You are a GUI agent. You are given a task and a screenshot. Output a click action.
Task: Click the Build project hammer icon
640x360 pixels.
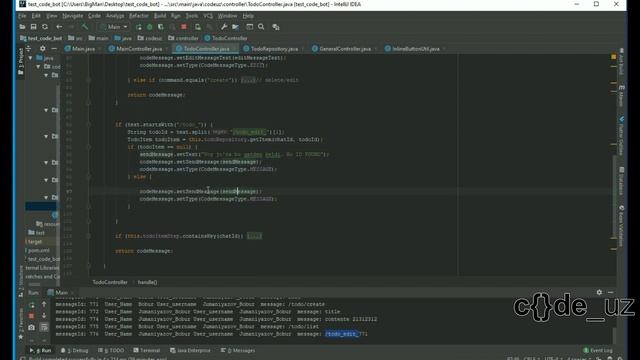(85, 27)
